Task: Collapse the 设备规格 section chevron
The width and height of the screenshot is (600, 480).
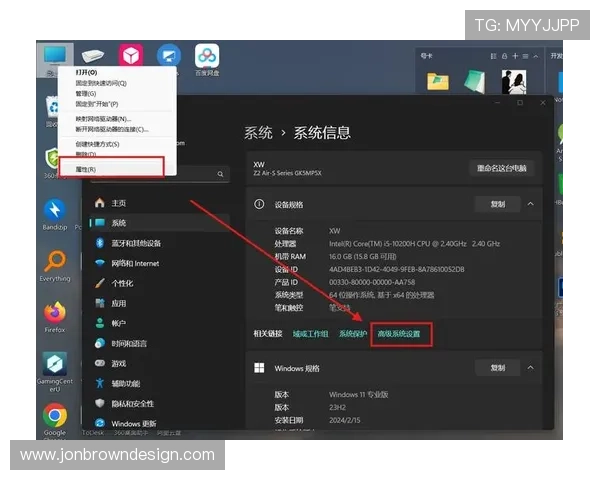Action: 530,204
